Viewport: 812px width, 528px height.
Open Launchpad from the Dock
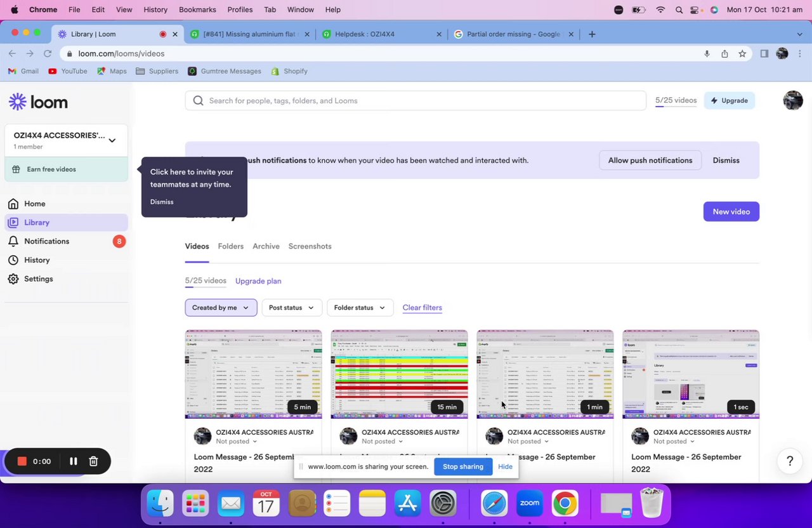tap(195, 505)
